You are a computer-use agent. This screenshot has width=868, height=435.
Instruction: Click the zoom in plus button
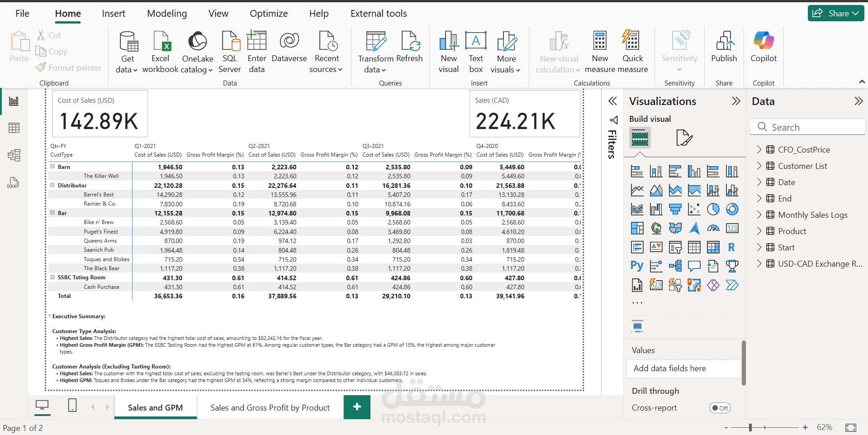pos(805,427)
